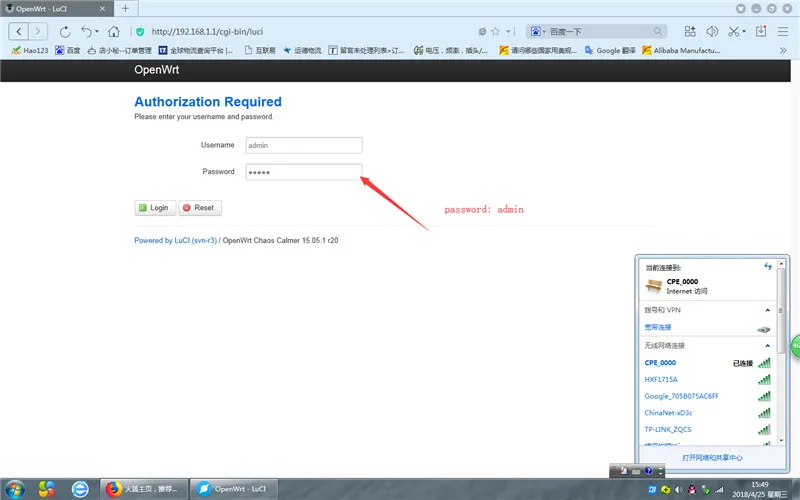The image size is (800, 500).
Task: Open the 店小秘--订单管理 bookmark
Action: pos(119,51)
